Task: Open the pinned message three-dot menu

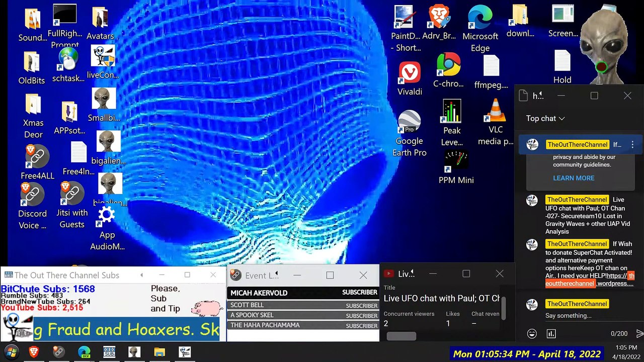Action: [632, 144]
